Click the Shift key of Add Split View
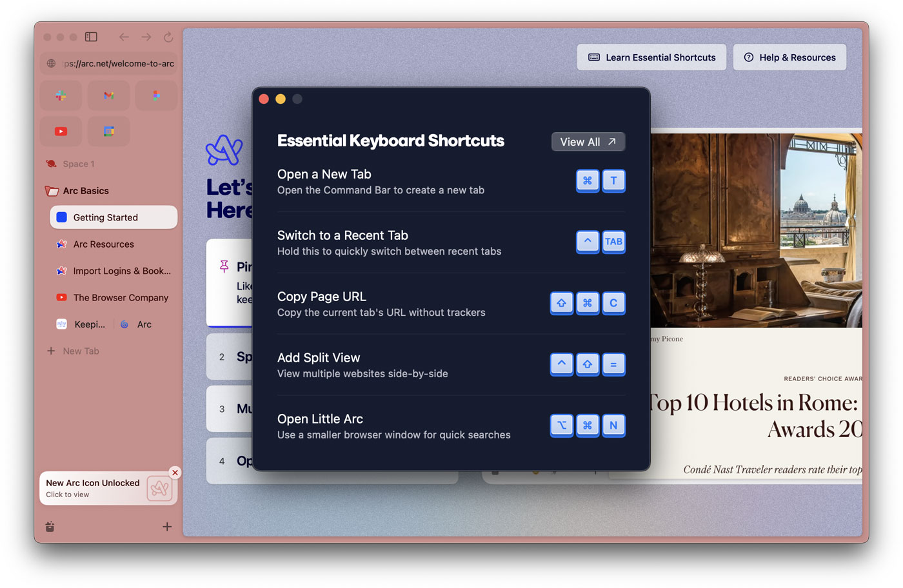This screenshot has height=588, width=903. click(588, 364)
